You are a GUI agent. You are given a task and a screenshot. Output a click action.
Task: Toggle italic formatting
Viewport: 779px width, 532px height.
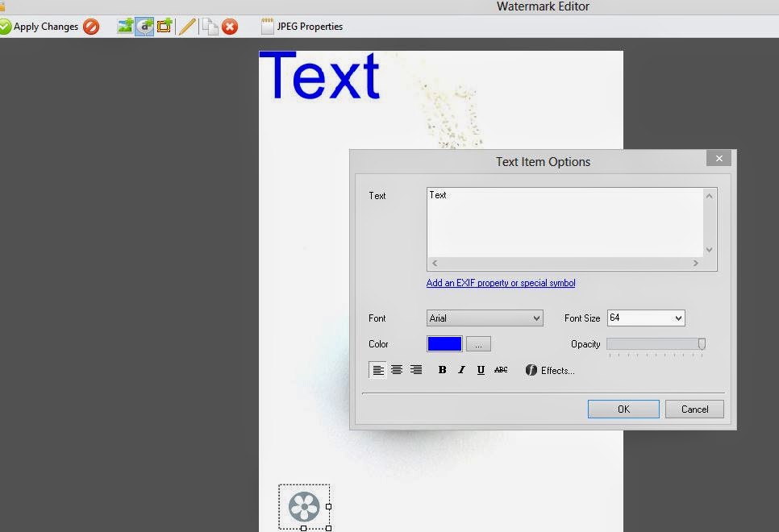click(461, 369)
